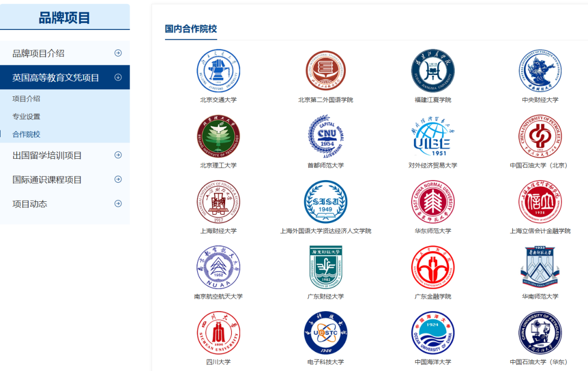Open the 专业设置 submenu link
Viewport: 588px width, 371px height.
coord(26,116)
